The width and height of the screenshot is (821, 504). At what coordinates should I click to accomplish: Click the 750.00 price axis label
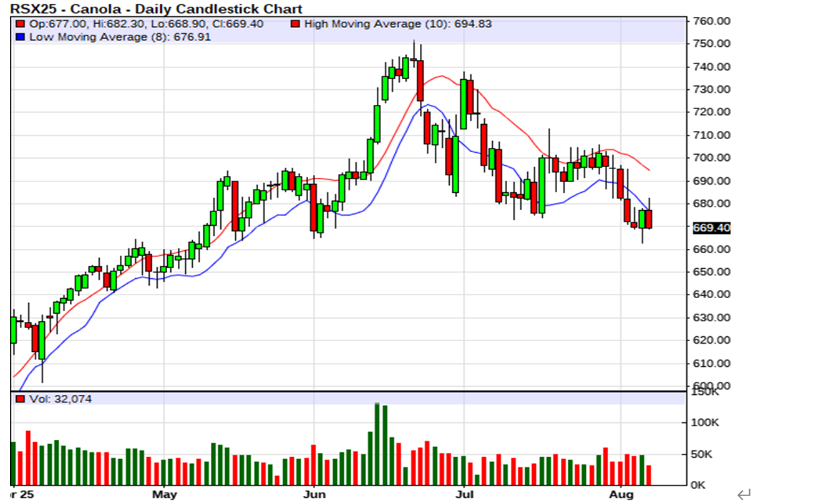[x=712, y=44]
